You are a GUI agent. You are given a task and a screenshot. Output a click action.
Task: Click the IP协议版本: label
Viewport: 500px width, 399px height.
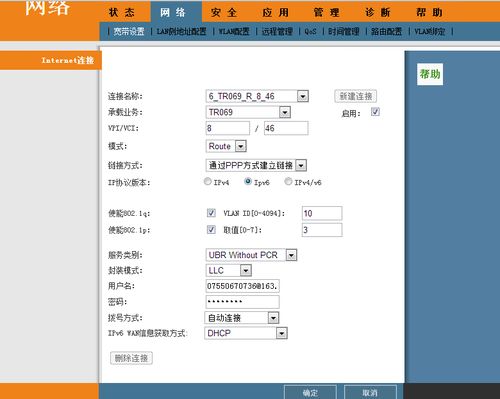click(129, 183)
